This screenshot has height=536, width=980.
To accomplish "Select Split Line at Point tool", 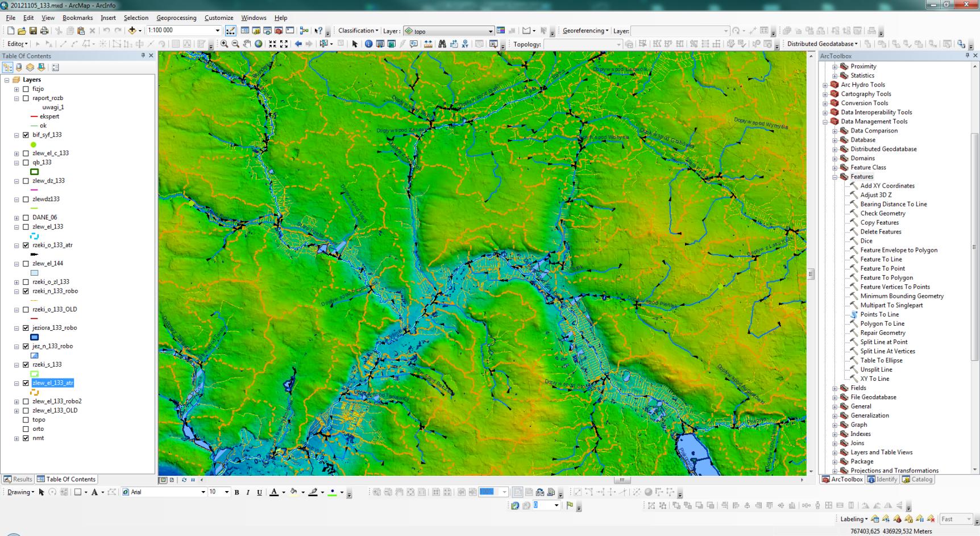I will point(883,342).
